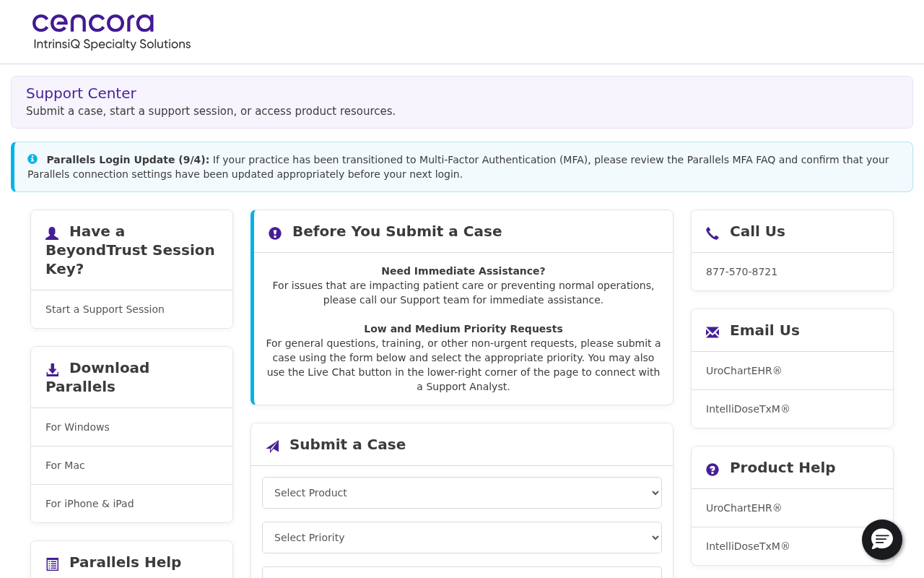This screenshot has height=578, width=924.
Task: Open For iPhone & iPad download
Action: (90, 504)
